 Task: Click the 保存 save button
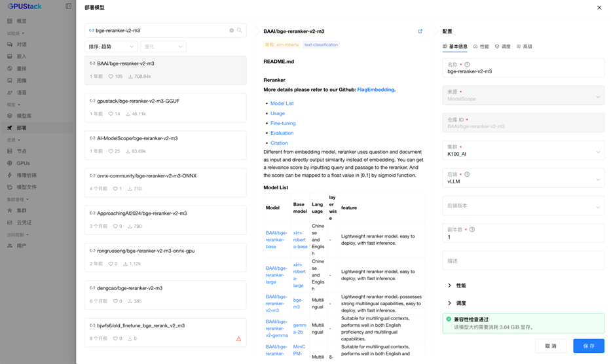[x=589, y=346]
